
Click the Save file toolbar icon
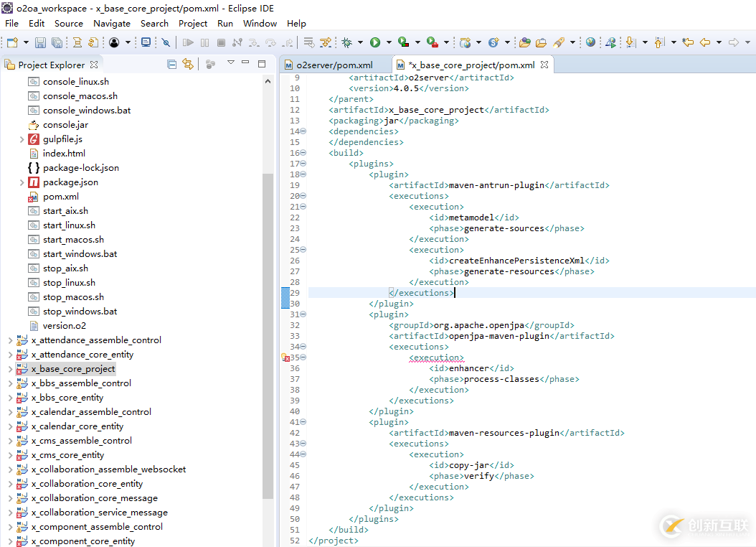coord(40,43)
